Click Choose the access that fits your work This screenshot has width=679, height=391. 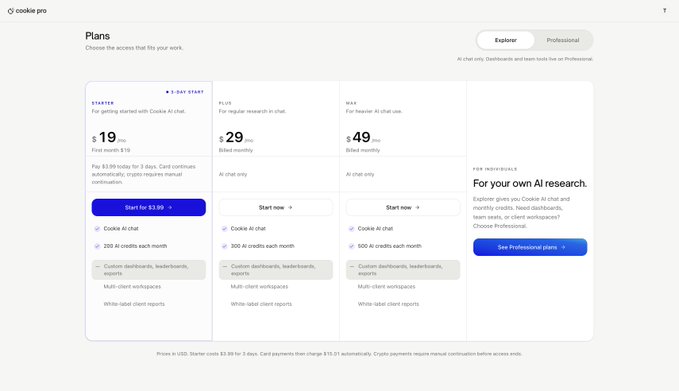[x=134, y=48]
